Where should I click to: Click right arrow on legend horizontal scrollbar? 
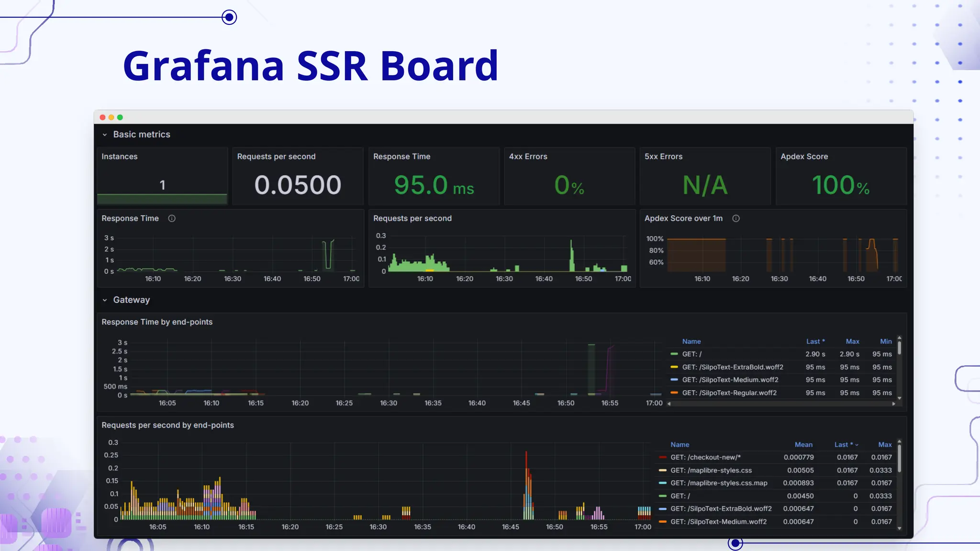(893, 404)
